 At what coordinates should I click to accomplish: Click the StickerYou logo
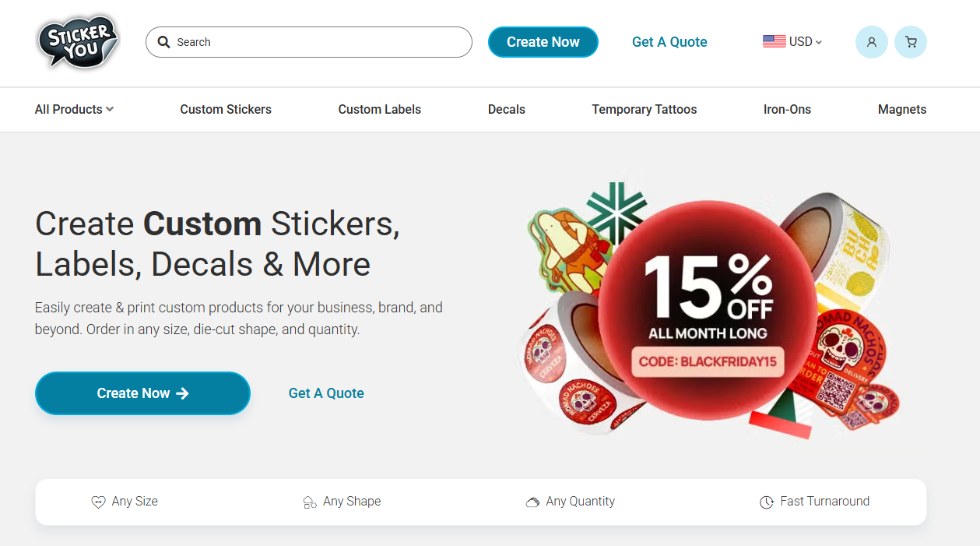click(x=78, y=42)
